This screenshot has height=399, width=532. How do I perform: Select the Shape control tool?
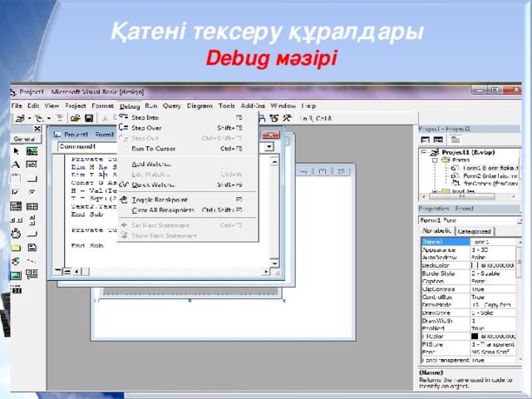pyautogui.click(x=16, y=261)
